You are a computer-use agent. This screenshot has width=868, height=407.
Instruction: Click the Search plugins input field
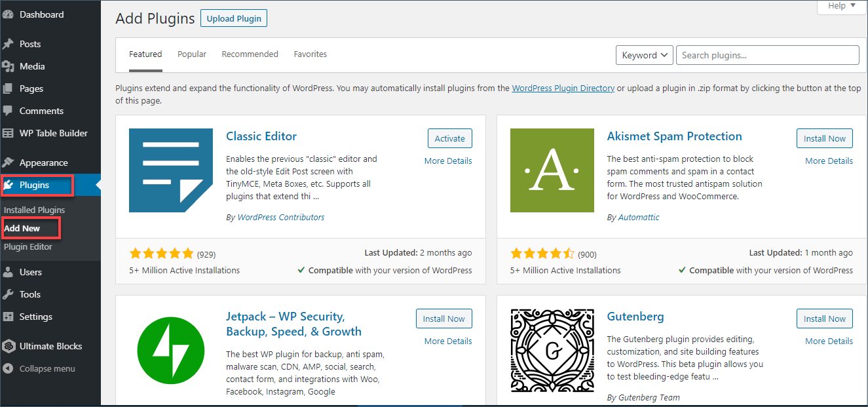click(x=767, y=55)
